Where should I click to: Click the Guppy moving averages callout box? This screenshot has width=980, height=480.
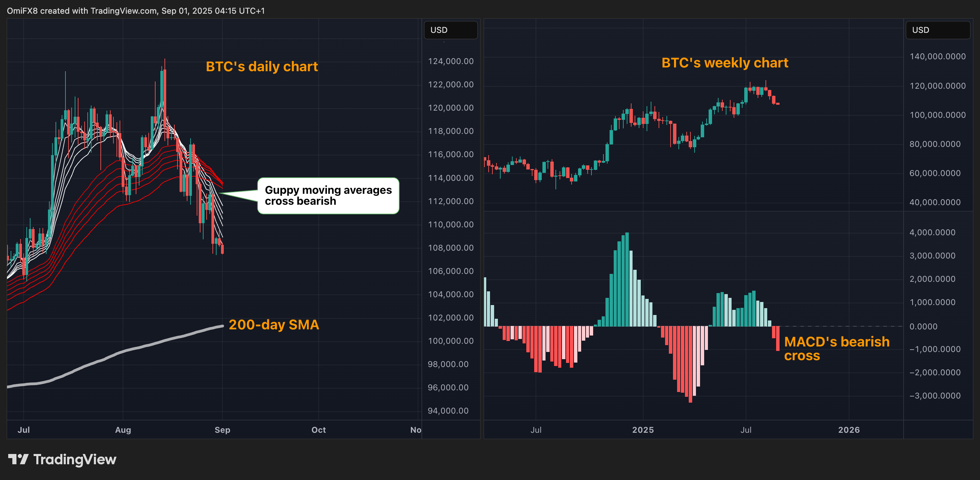coord(328,195)
